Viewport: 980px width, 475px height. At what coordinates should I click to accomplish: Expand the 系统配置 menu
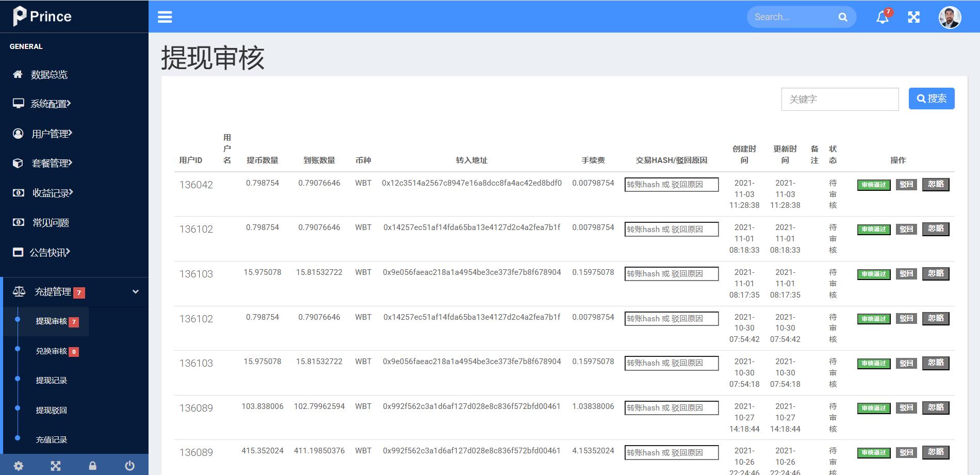pos(51,104)
